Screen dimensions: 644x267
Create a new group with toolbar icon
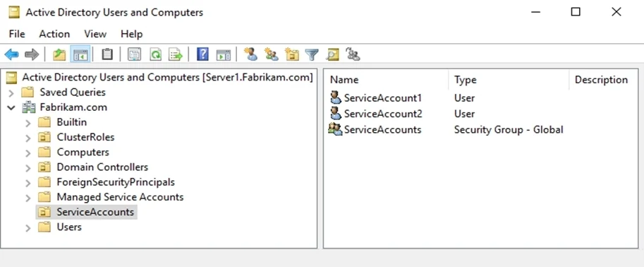pyautogui.click(x=271, y=54)
